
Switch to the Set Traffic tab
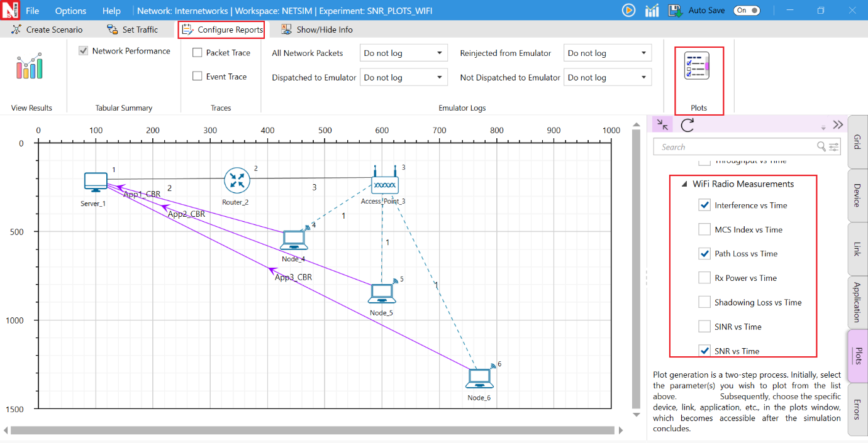pos(133,30)
